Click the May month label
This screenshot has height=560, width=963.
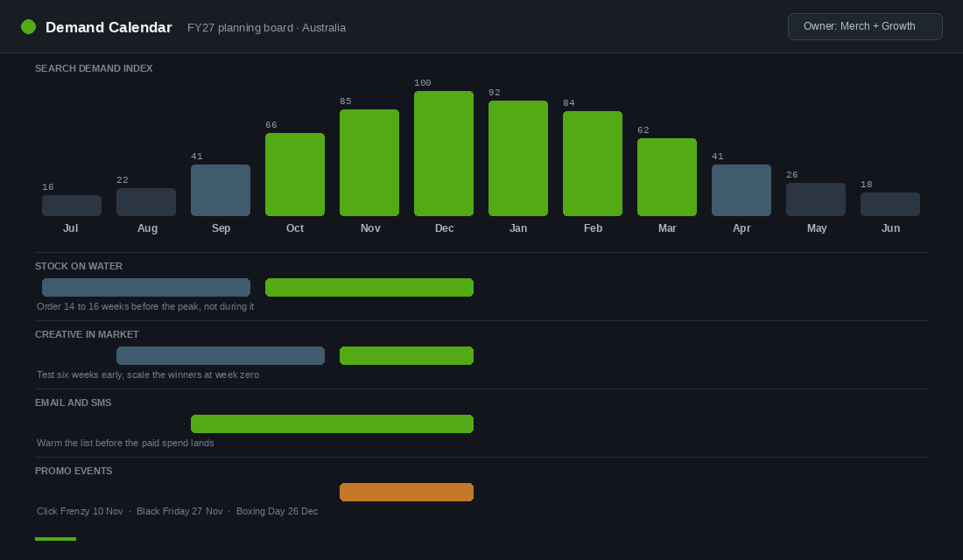coord(816,228)
